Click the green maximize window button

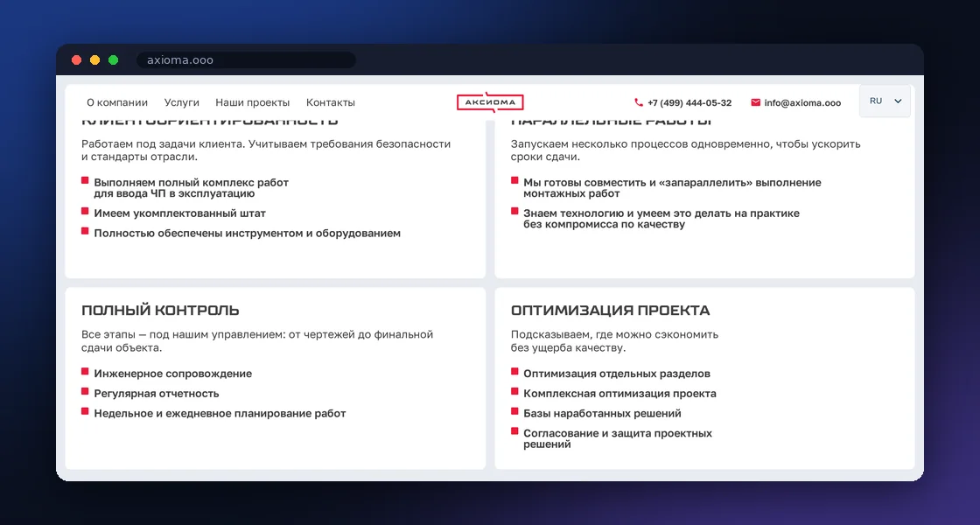click(x=113, y=60)
